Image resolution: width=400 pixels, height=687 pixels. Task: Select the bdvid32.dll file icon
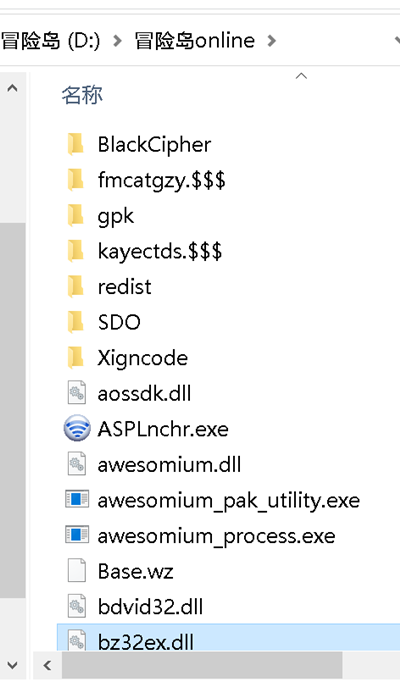(x=77, y=606)
